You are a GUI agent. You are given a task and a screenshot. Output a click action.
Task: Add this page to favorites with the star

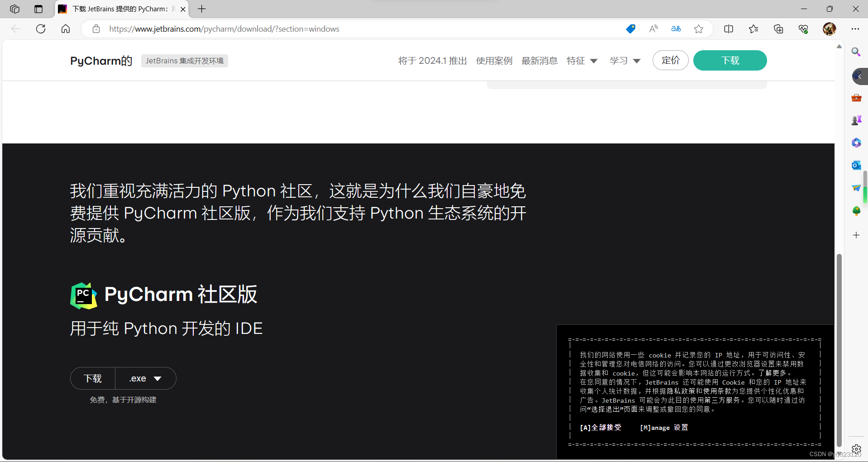tap(698, 29)
